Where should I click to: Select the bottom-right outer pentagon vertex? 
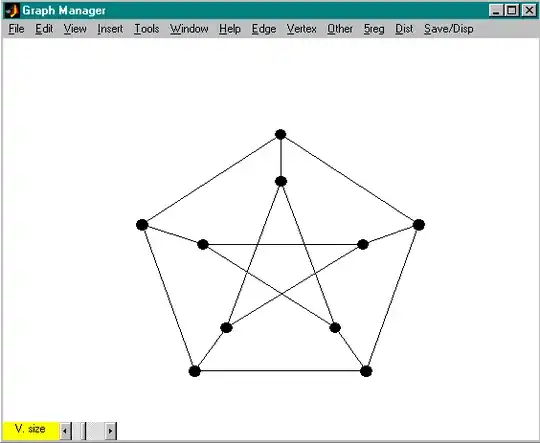(x=366, y=371)
